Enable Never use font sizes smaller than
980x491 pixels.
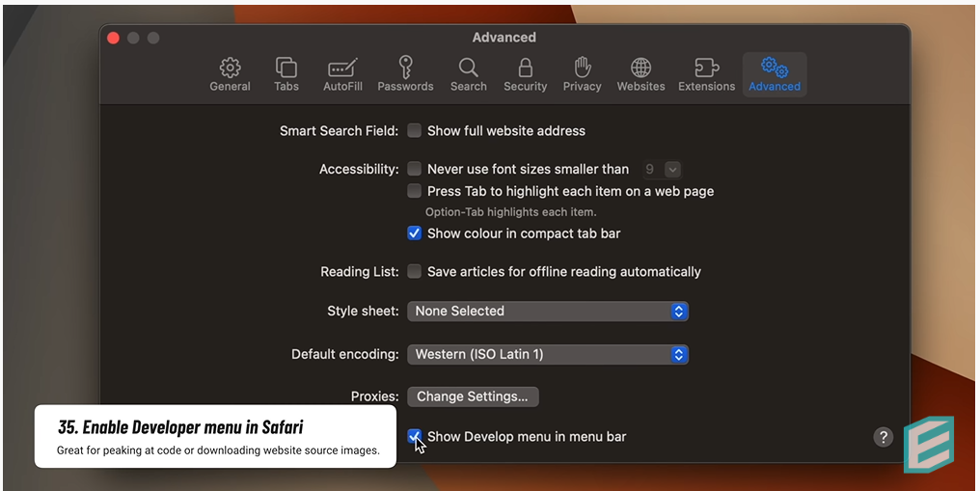(x=414, y=169)
